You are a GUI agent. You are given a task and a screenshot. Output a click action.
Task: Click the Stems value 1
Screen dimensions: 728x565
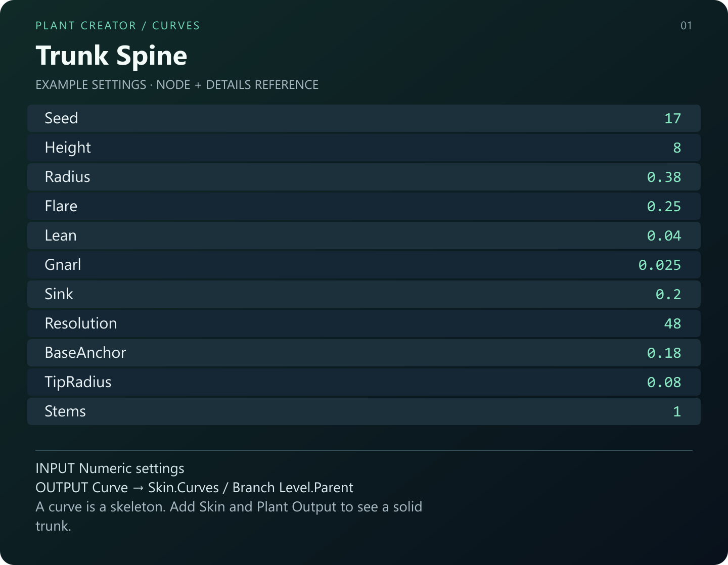click(x=677, y=411)
